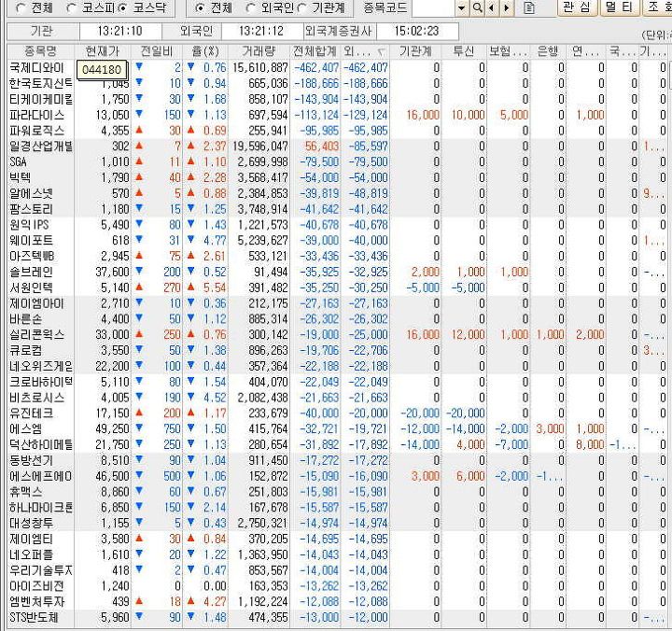Image resolution: width=672 pixels, height=631 pixels.
Task: Select the 대성창투 stock row
Action: click(336, 523)
